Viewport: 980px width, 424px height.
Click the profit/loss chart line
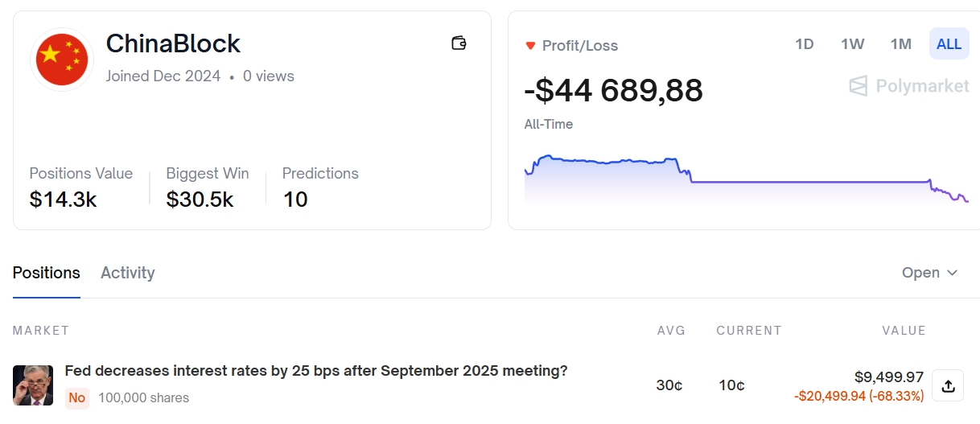pyautogui.click(x=805, y=182)
